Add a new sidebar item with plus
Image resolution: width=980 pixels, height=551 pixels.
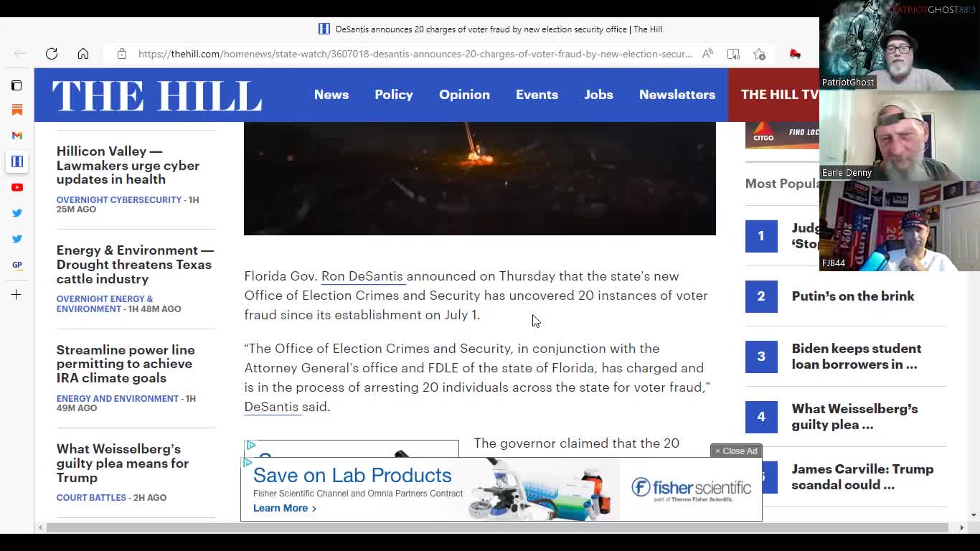tap(17, 295)
